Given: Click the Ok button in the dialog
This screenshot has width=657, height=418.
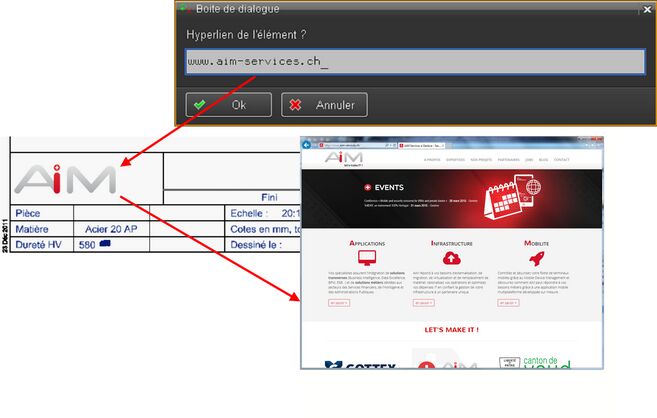Looking at the screenshot, I should [229, 105].
